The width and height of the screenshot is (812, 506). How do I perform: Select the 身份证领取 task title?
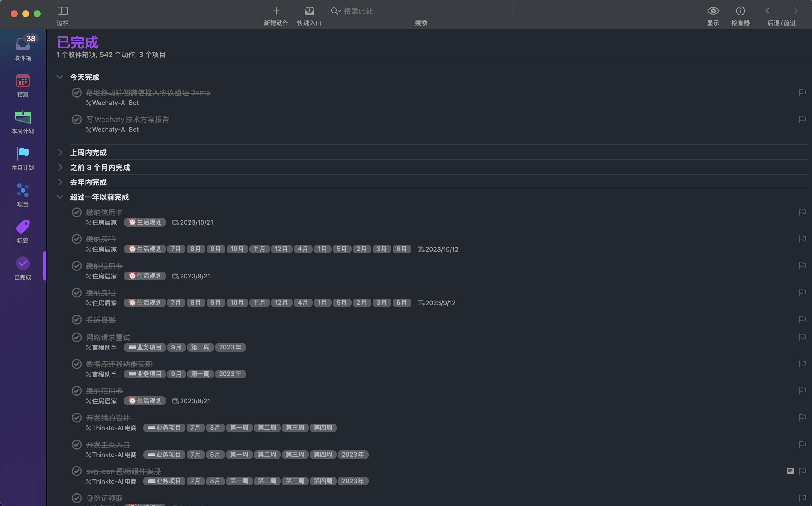coord(104,498)
